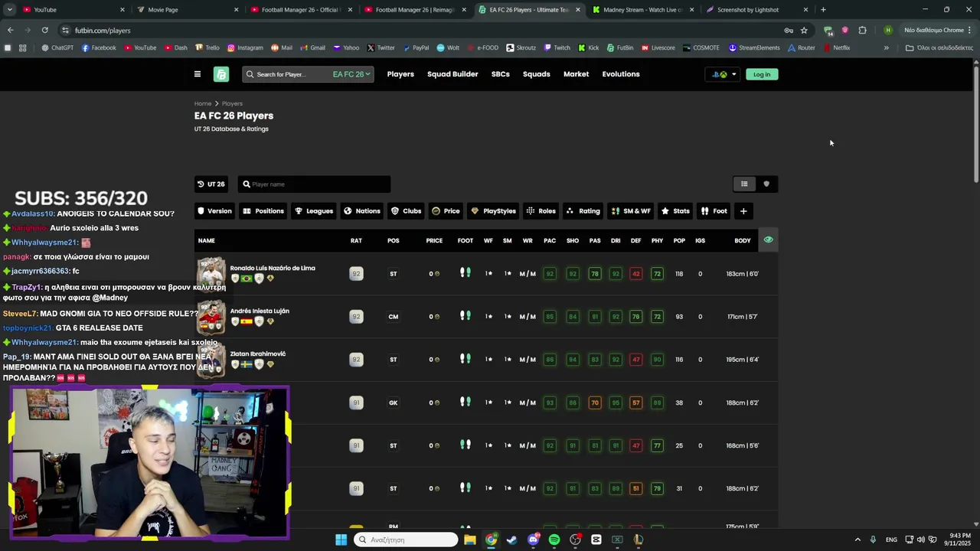Expand the Leagues filter

click(314, 211)
